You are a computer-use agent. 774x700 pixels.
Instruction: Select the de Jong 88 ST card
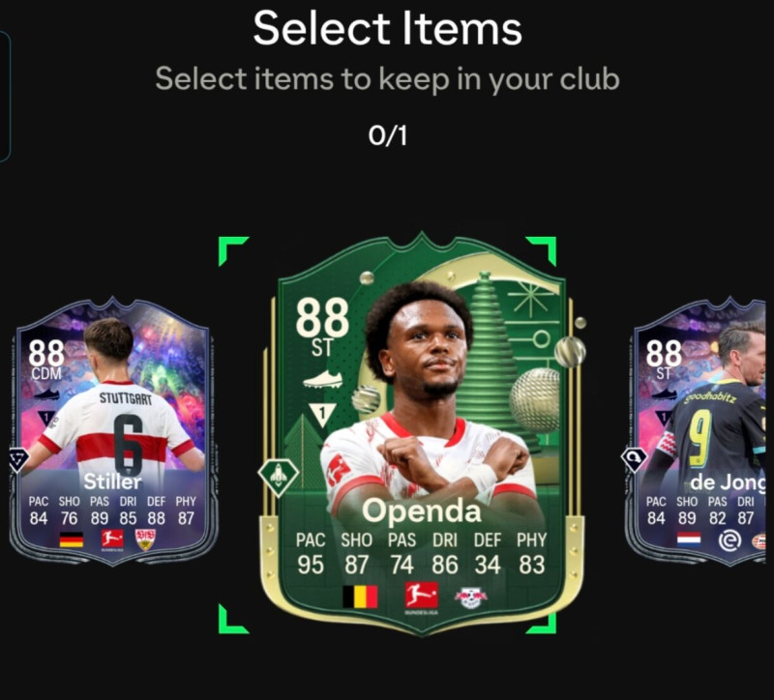pyautogui.click(x=696, y=430)
